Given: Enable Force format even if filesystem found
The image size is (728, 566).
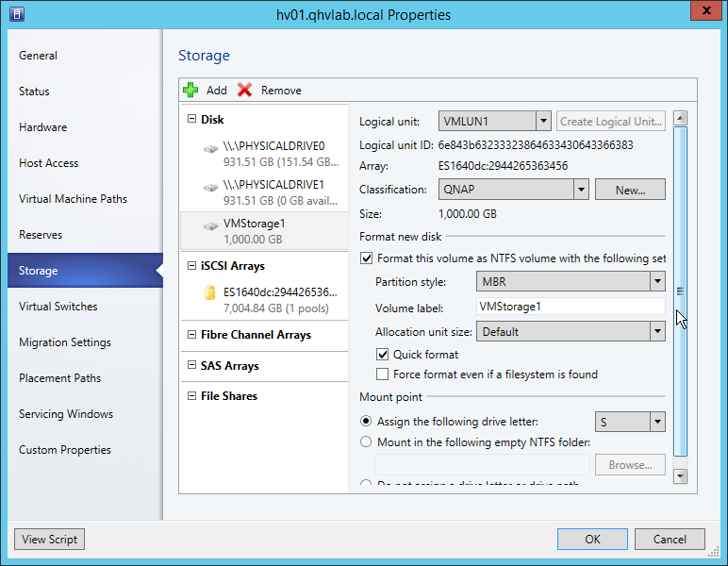Looking at the screenshot, I should click(383, 375).
